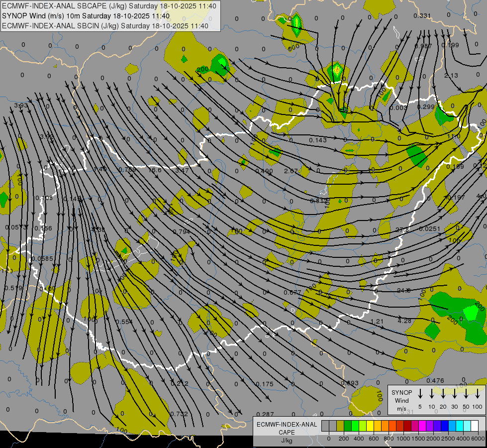
Task: Pick the white swatch at the 6000 end
Action: click(x=475, y=426)
